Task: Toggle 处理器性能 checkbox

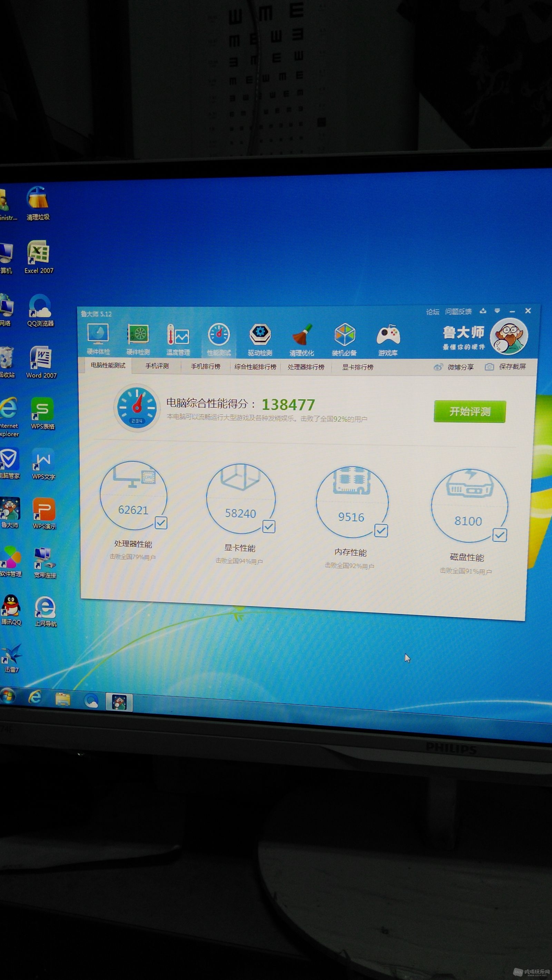Action: 161,523
